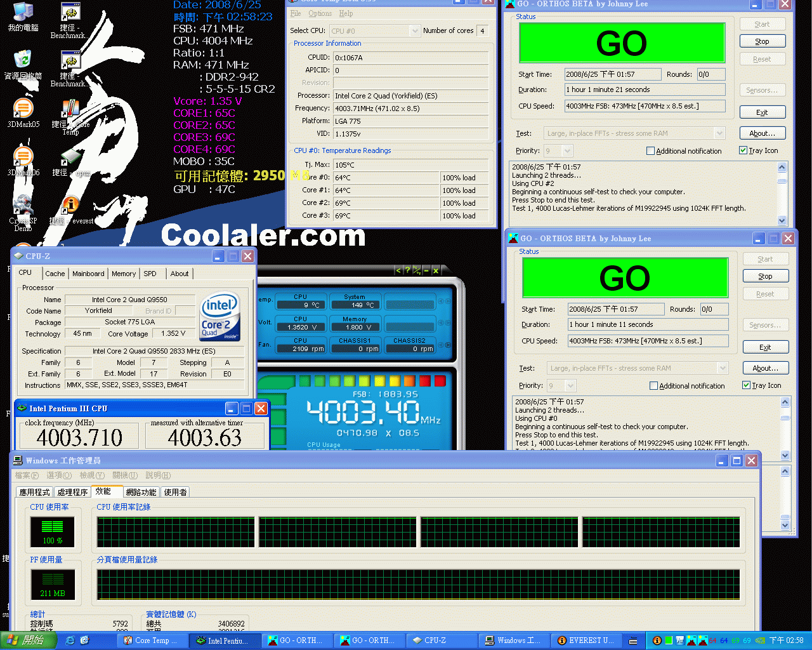This screenshot has width=812, height=650.
Task: Click the log scrollbar in ORTHOS CPU #0 window
Action: click(785, 428)
